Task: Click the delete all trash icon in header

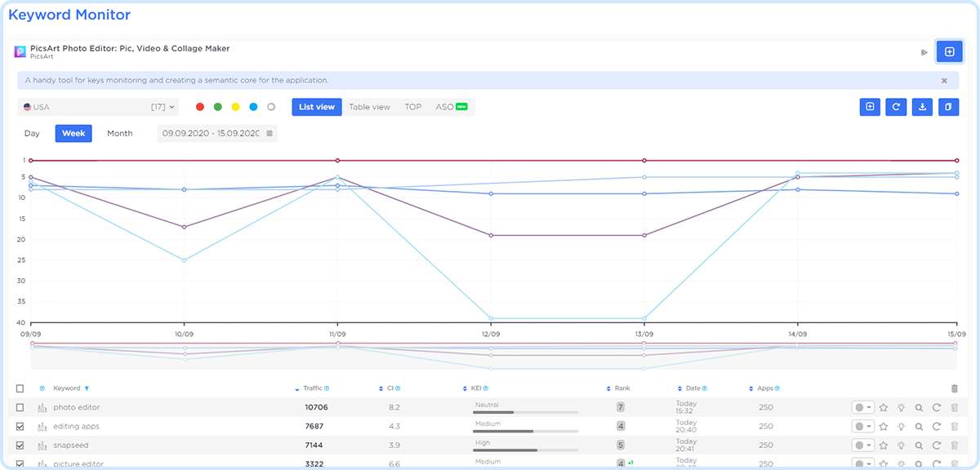Action: pos(955,389)
